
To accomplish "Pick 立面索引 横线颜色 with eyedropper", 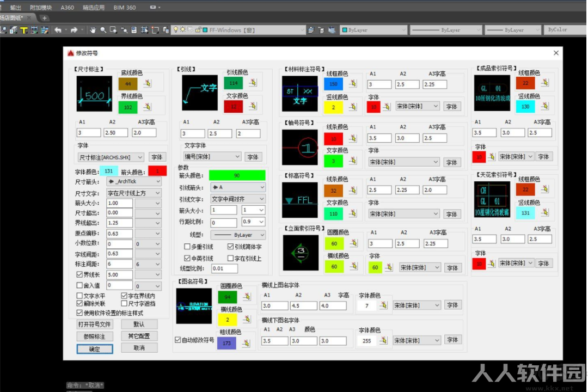I will [354, 266].
